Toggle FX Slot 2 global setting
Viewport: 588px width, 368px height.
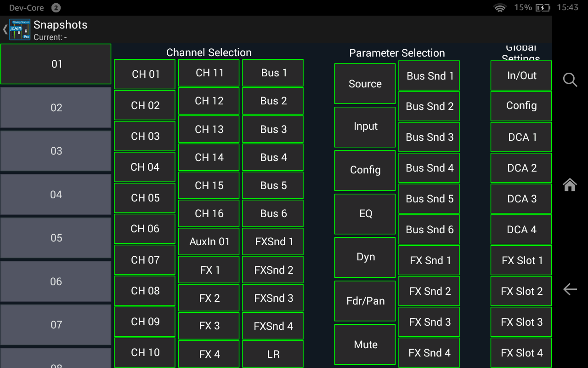[x=521, y=291]
